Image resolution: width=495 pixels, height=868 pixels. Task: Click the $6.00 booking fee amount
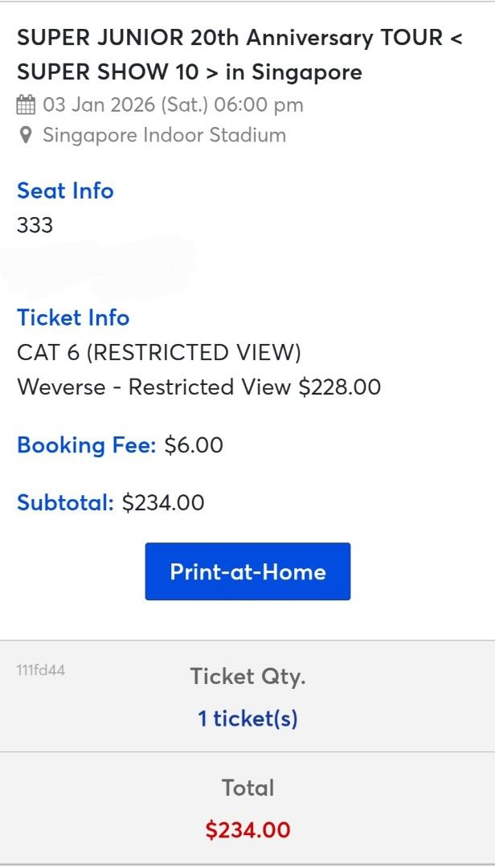click(193, 445)
